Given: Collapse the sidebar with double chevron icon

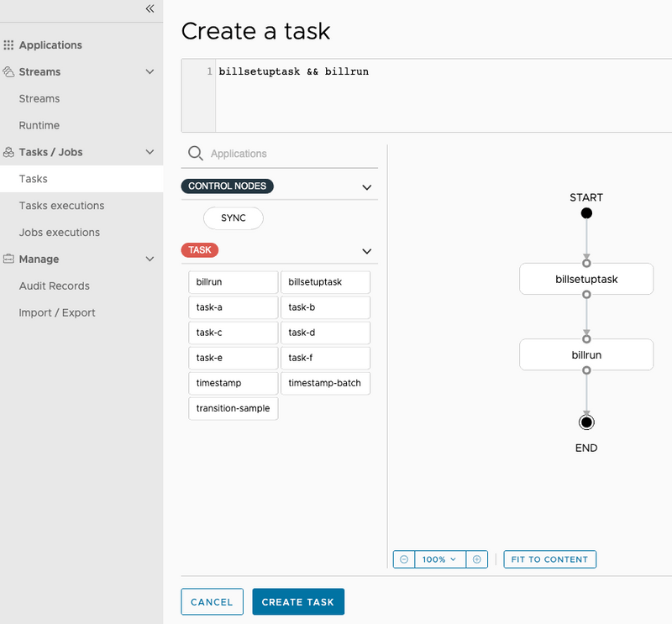Looking at the screenshot, I should [150, 8].
